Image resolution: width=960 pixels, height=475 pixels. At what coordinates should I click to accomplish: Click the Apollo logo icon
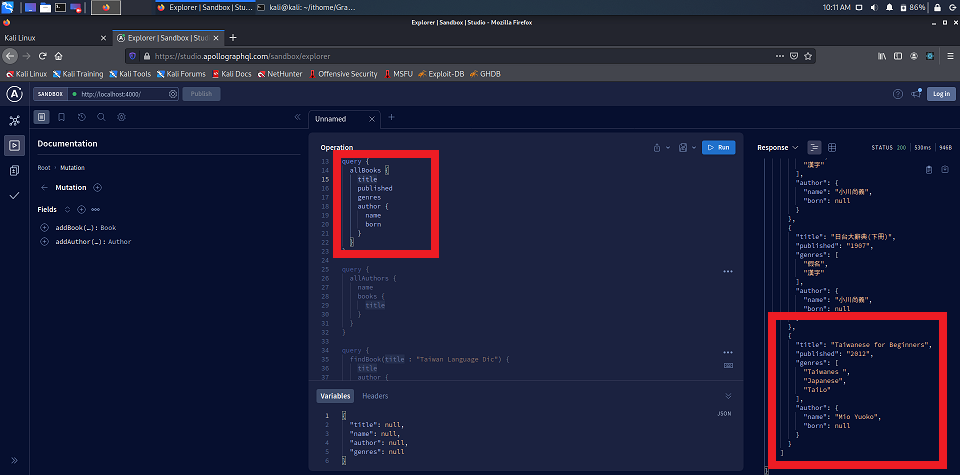pyautogui.click(x=15, y=94)
